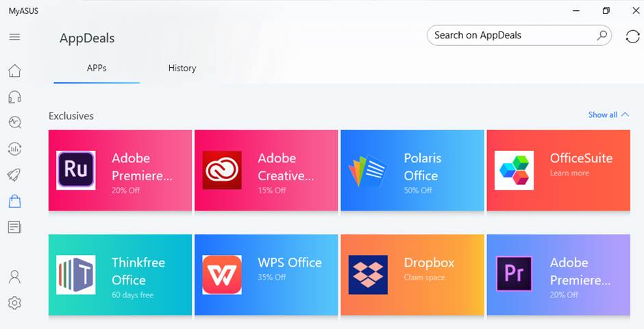
Task: Restore down the MyASUS window
Action: (x=606, y=11)
